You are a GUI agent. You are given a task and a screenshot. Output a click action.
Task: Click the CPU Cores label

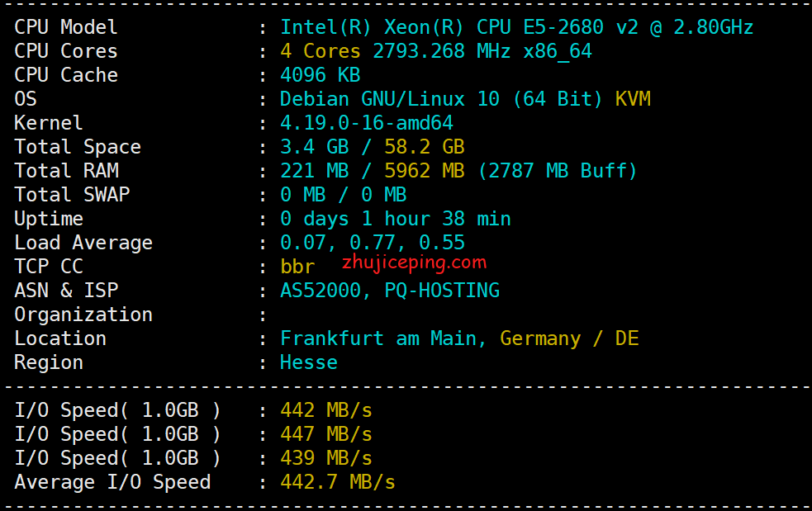point(66,50)
